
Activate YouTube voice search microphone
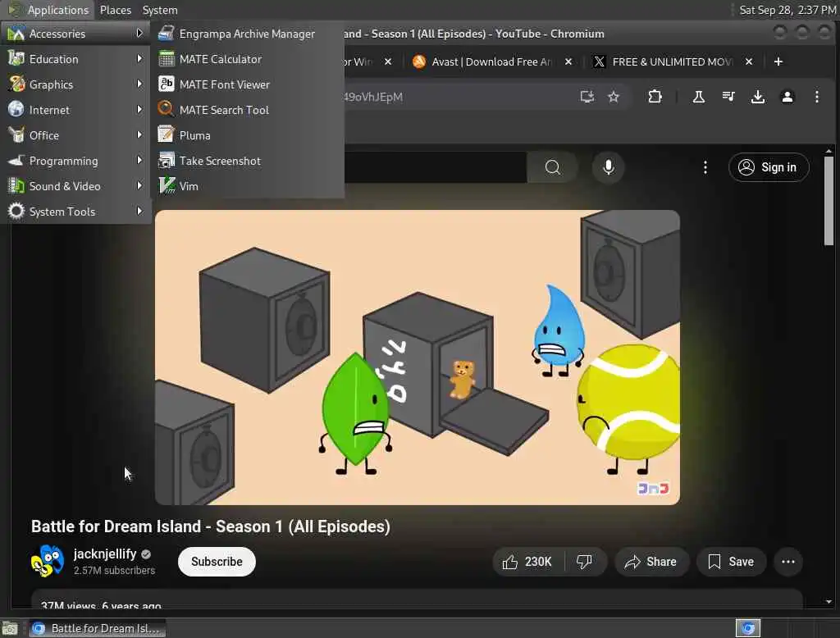click(608, 167)
